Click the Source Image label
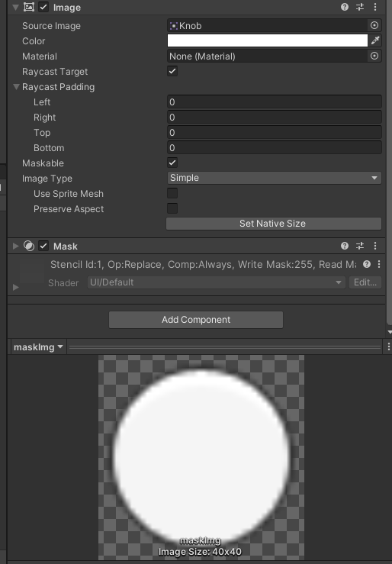The width and height of the screenshot is (392, 564). (x=51, y=26)
